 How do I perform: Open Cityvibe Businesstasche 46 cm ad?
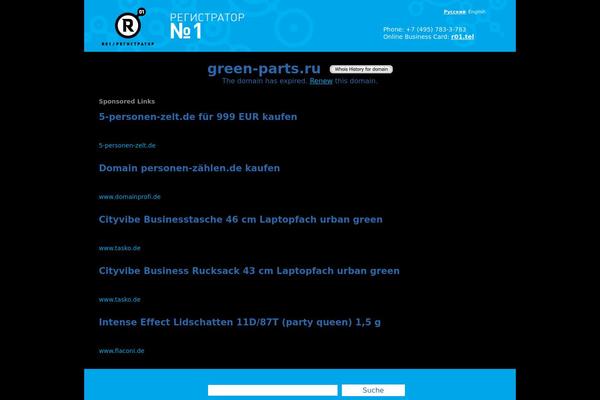click(x=241, y=219)
